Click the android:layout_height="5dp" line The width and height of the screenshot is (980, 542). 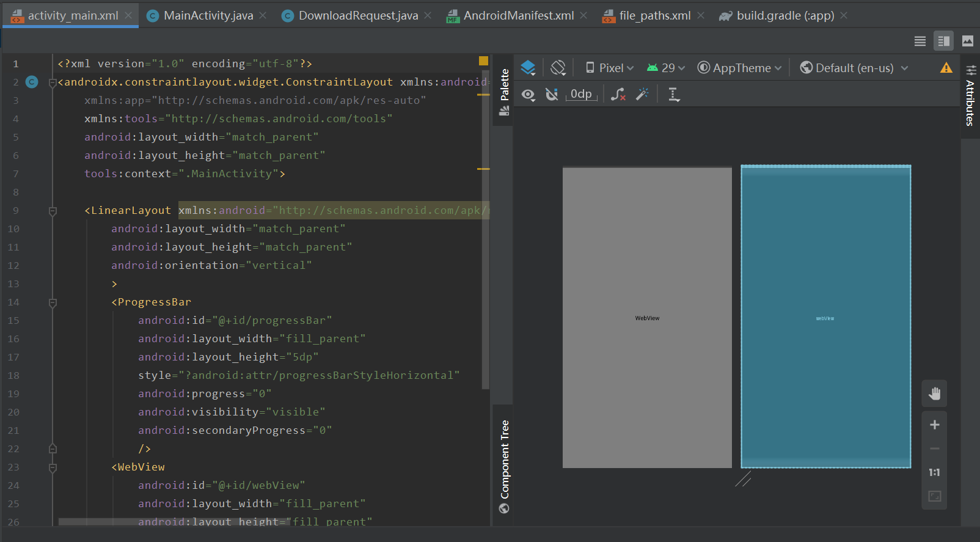(229, 357)
